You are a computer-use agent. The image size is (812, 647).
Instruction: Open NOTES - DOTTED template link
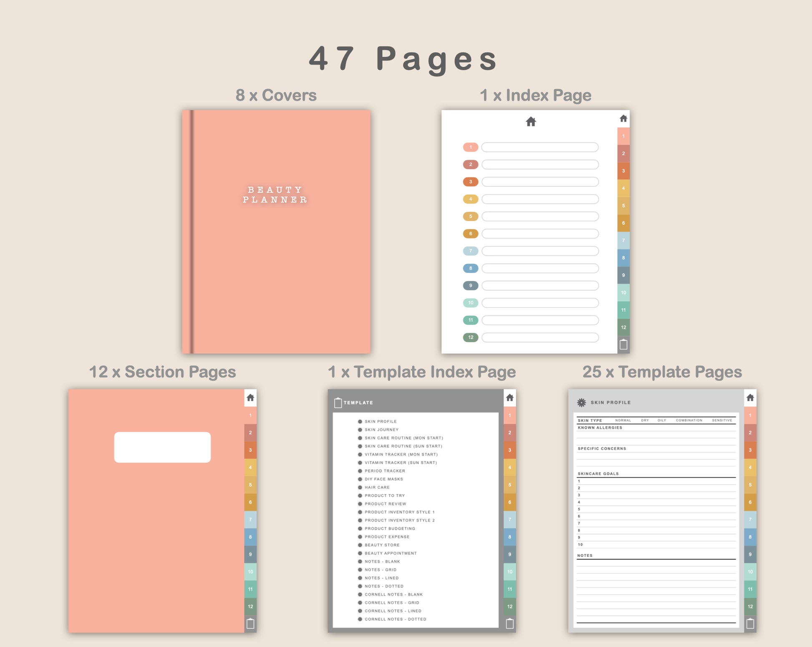click(x=384, y=586)
